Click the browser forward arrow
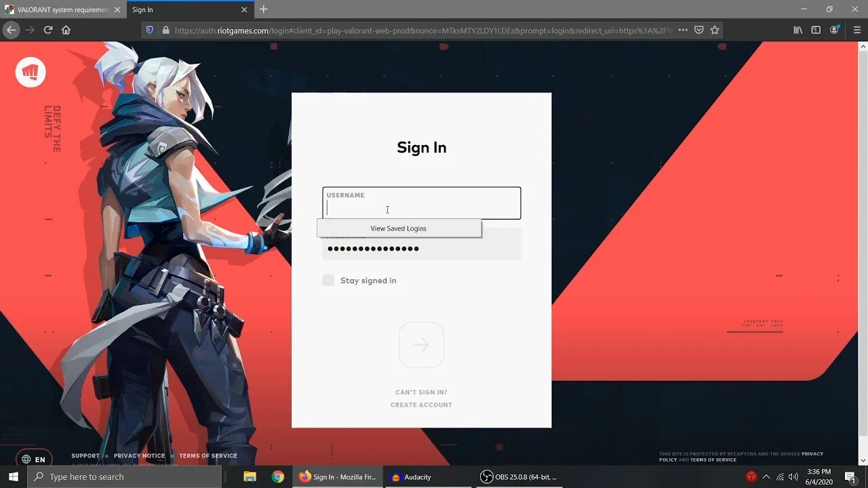Image resolution: width=868 pixels, height=488 pixels. [29, 30]
